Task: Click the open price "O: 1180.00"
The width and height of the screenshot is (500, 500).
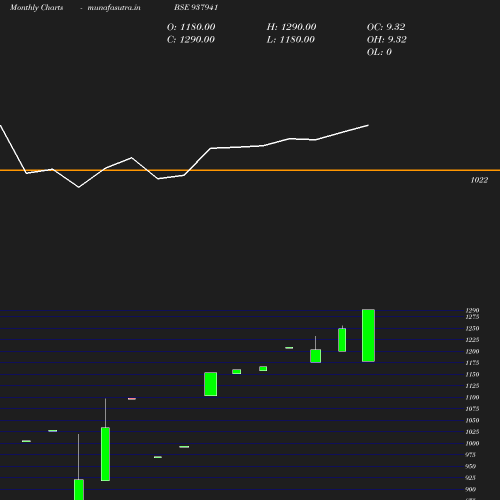Action: click(x=191, y=27)
